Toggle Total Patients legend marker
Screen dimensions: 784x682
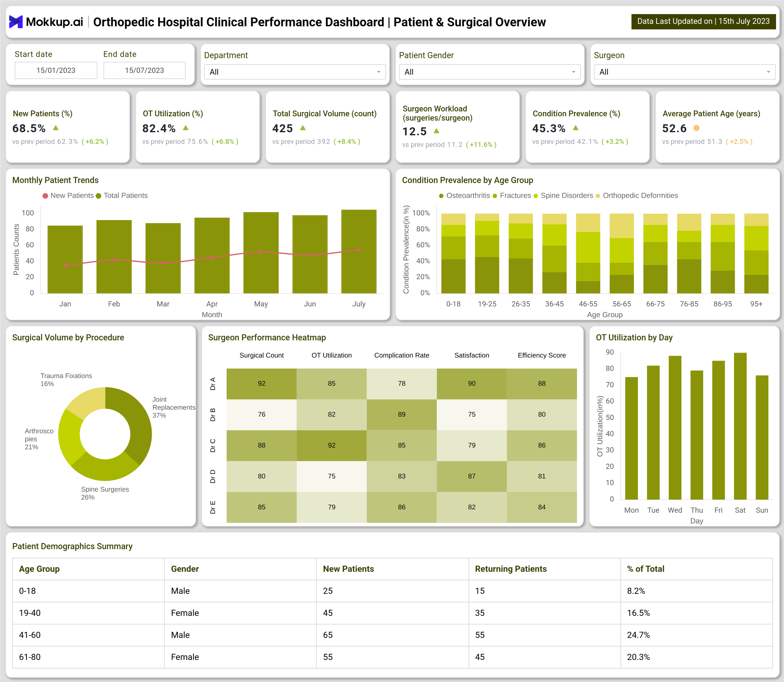coord(99,196)
